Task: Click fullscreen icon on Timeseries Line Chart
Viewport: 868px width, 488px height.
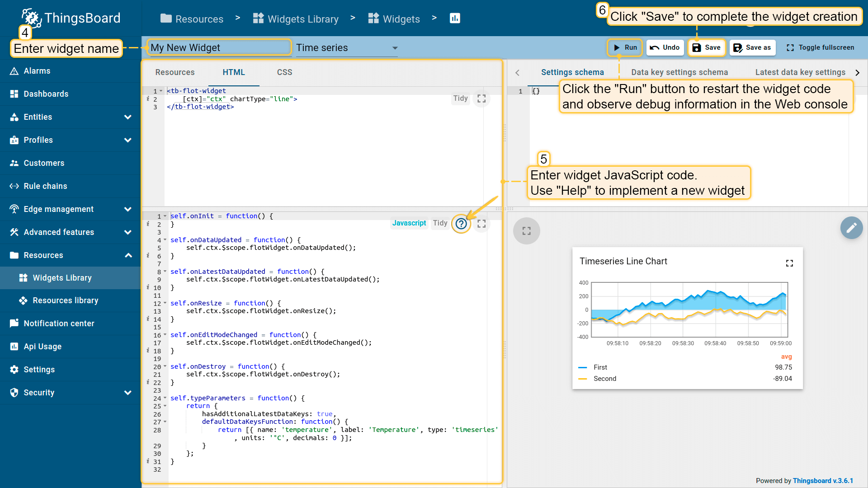Action: click(789, 263)
